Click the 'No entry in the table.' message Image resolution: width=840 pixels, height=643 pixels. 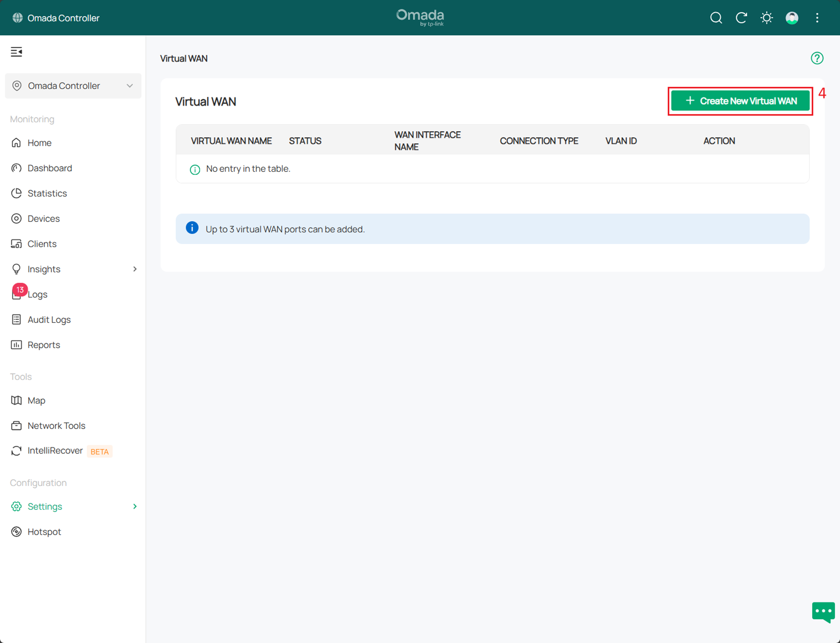coord(248,169)
